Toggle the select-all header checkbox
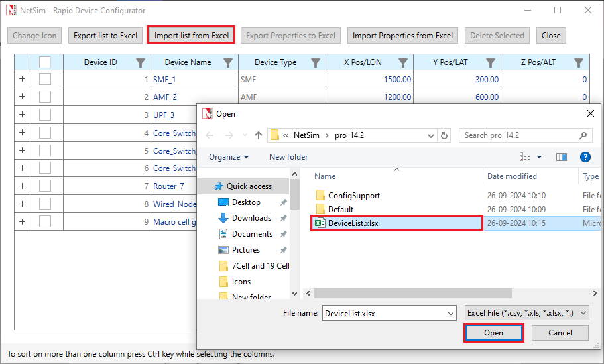 tap(45, 62)
